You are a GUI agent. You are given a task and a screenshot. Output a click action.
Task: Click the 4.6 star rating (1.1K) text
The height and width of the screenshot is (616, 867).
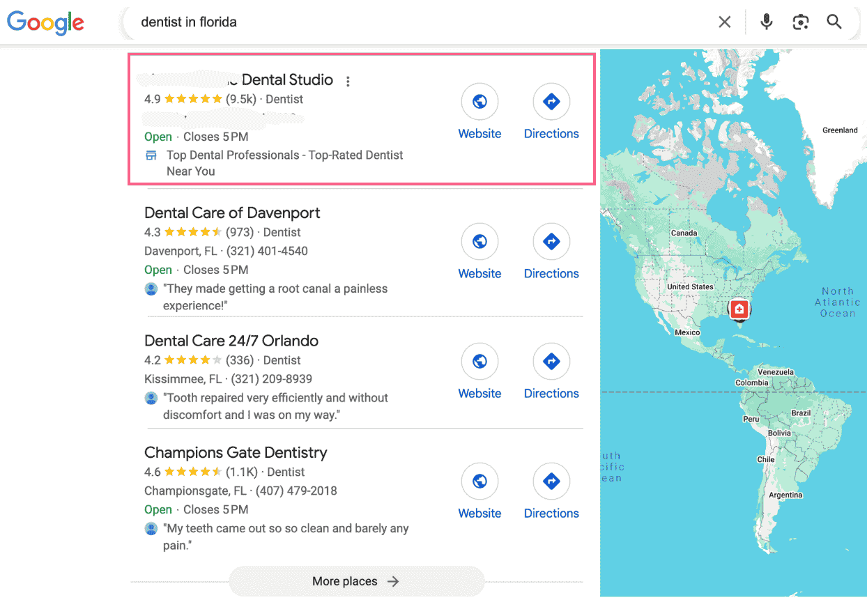pos(201,472)
